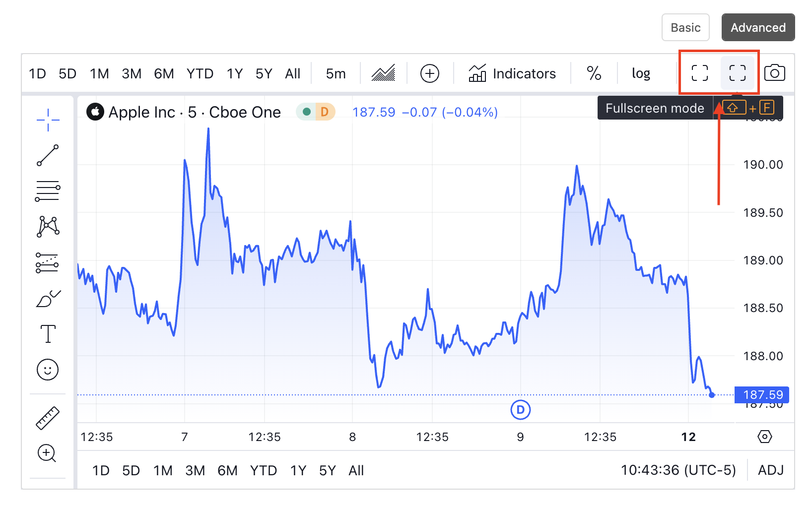
Task: Open the emoji sticker tool
Action: [x=48, y=370]
